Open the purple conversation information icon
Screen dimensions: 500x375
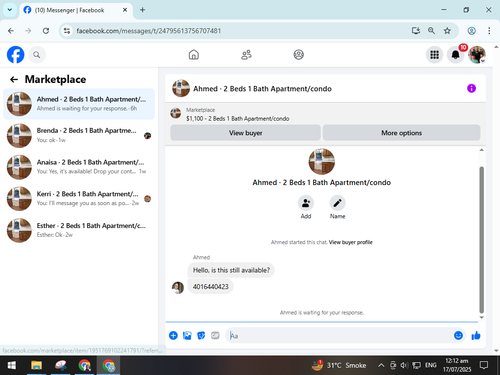tap(471, 88)
